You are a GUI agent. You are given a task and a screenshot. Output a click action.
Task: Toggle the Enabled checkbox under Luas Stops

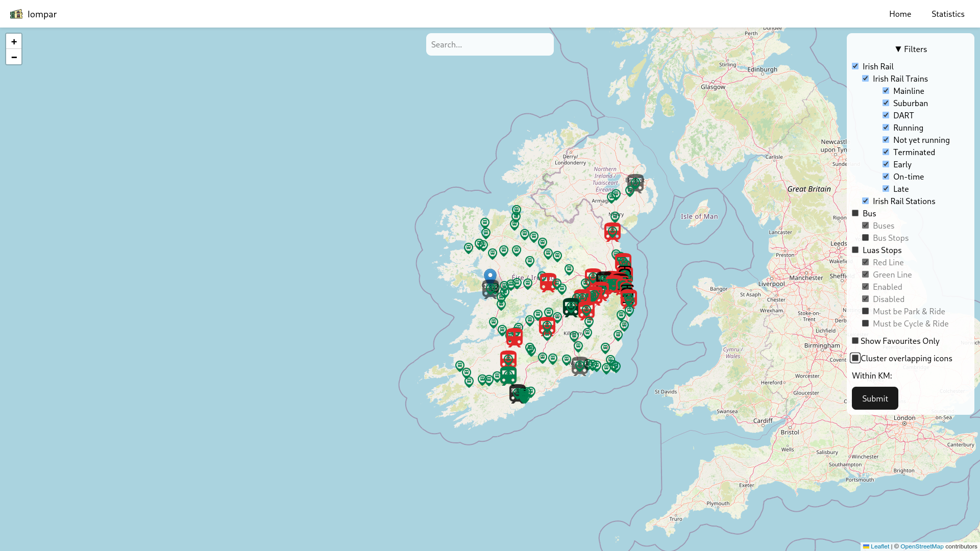pos(866,286)
